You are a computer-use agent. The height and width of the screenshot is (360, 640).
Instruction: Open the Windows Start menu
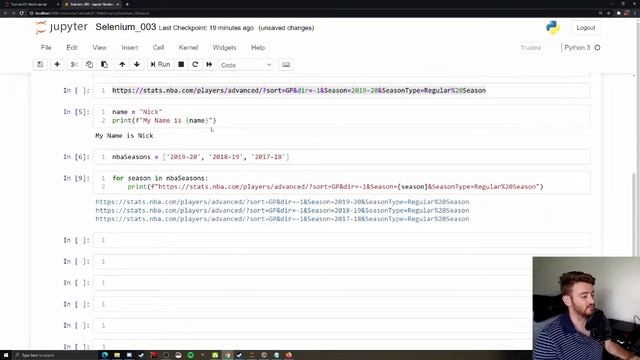tap(6, 355)
